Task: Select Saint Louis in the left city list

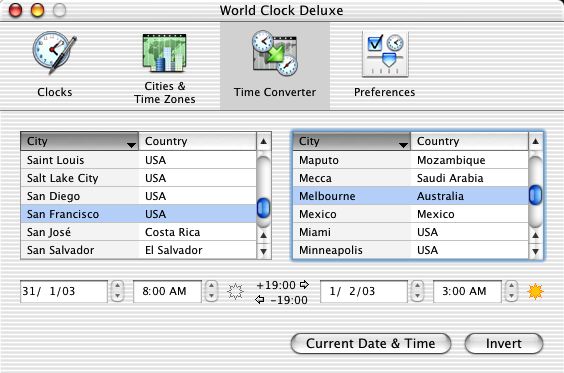Action: point(138,160)
